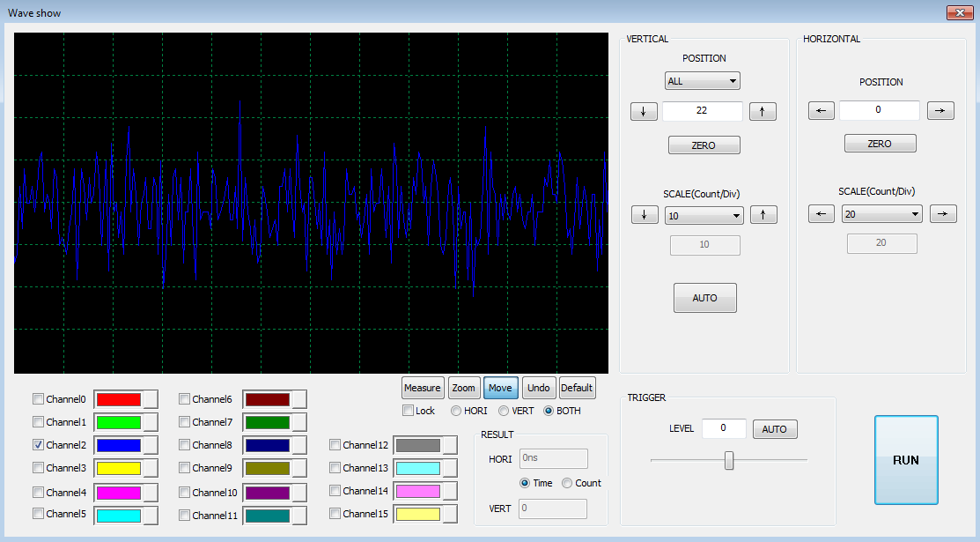Image resolution: width=980 pixels, height=542 pixels.
Task: Open the horizontal scale dropdown
Action: click(x=881, y=214)
